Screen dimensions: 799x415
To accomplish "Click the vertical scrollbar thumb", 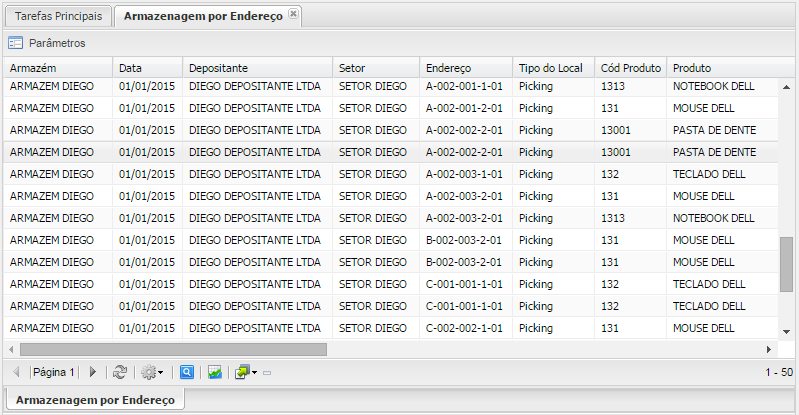I will (786, 264).
